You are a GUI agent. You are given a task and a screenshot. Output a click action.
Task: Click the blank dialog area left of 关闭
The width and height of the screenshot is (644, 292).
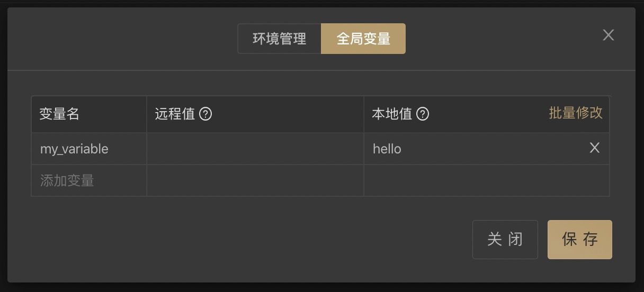pyautogui.click(x=238, y=240)
